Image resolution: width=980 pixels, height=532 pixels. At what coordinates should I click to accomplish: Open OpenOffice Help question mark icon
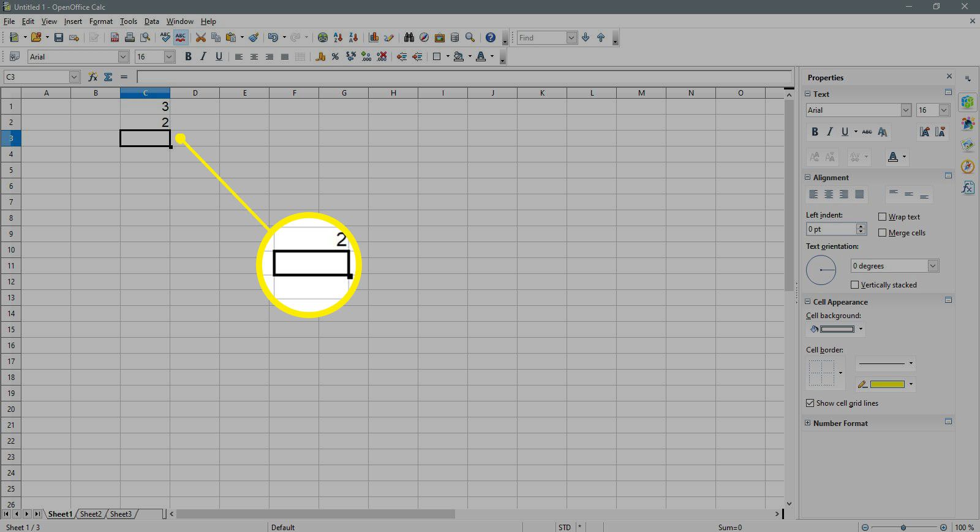491,38
